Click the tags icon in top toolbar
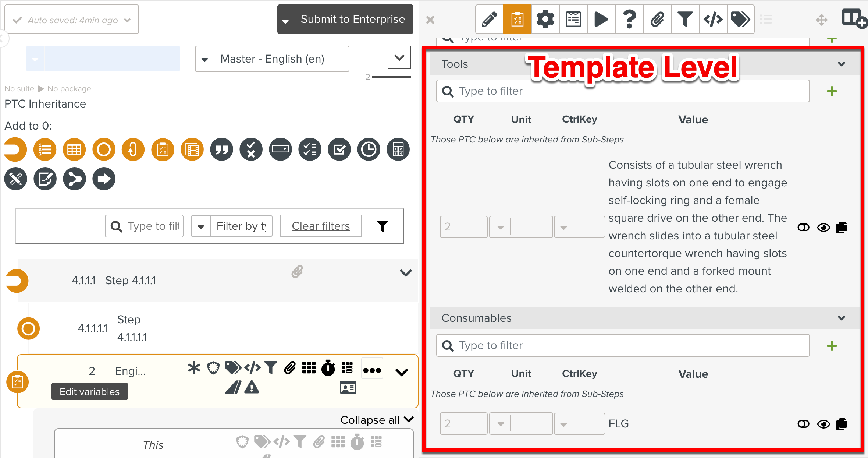868x458 pixels. (x=740, y=19)
